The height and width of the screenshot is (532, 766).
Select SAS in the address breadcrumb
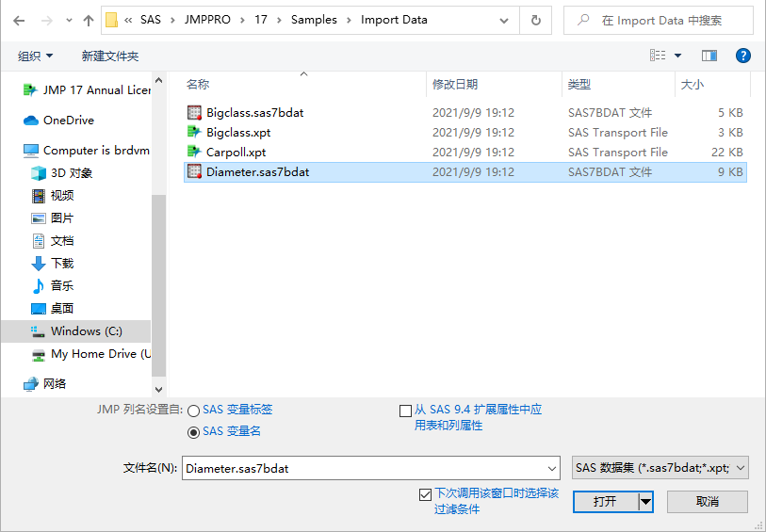(151, 20)
